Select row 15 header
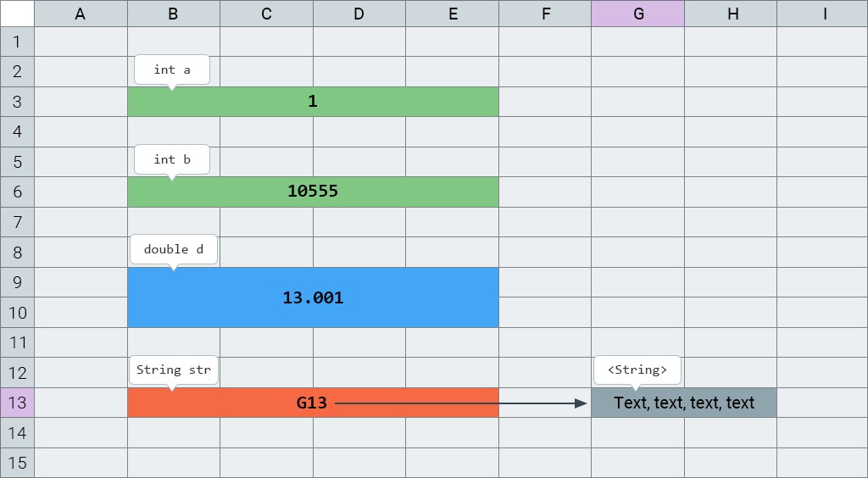Viewport: 868px width, 478px height. point(17,463)
